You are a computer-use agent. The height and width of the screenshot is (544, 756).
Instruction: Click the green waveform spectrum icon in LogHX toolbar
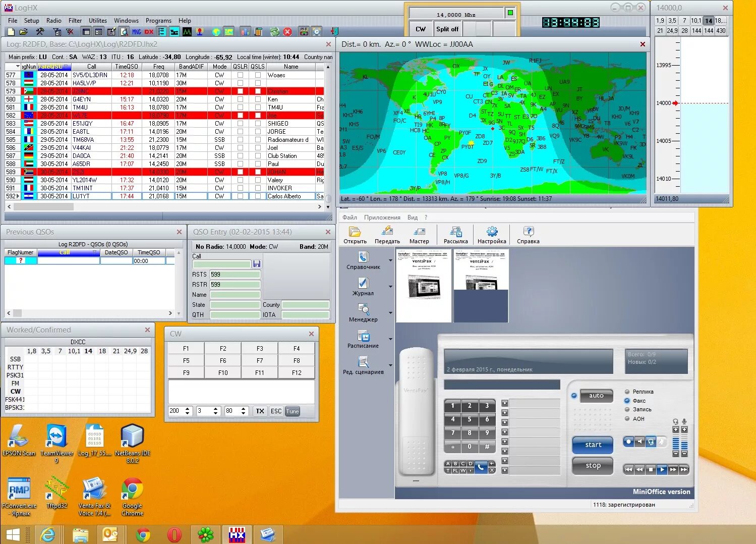tap(187, 32)
